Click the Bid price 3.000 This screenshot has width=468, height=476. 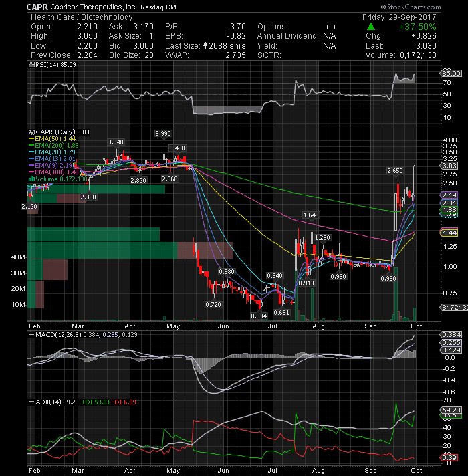143,46
